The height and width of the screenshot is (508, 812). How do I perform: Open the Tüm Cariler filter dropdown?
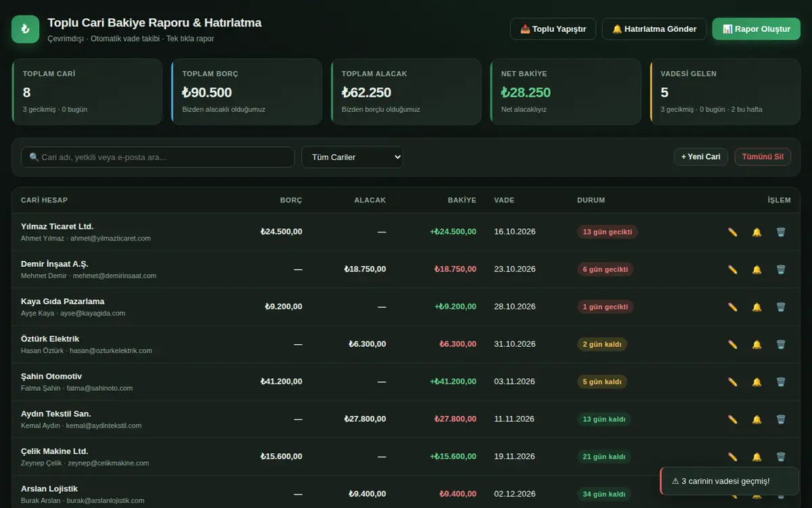point(352,157)
